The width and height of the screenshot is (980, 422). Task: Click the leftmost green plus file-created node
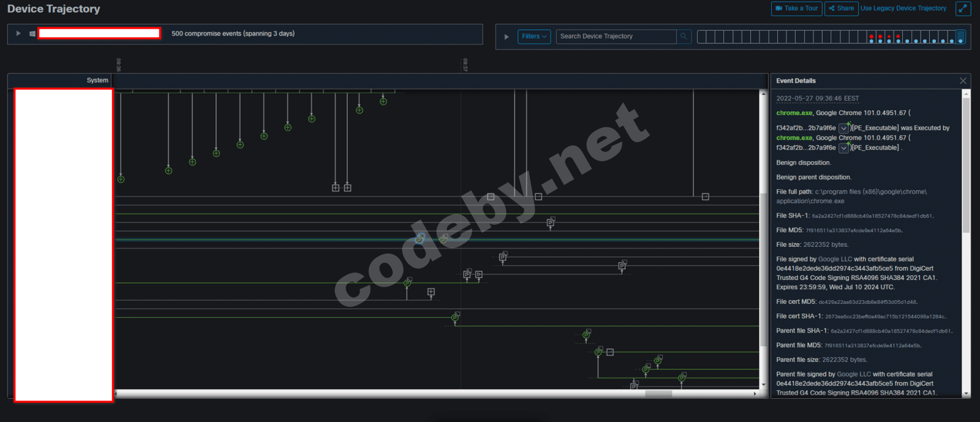point(121,179)
